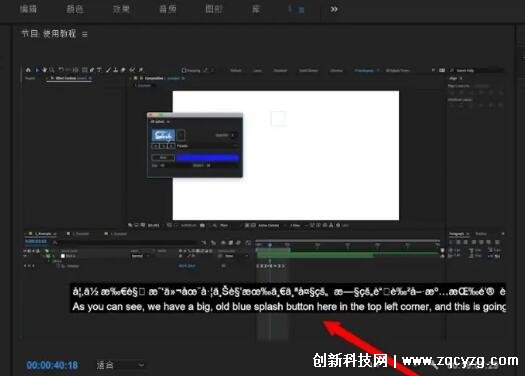Select the Type text tool
This screenshot has height=376, width=525.
99,70
